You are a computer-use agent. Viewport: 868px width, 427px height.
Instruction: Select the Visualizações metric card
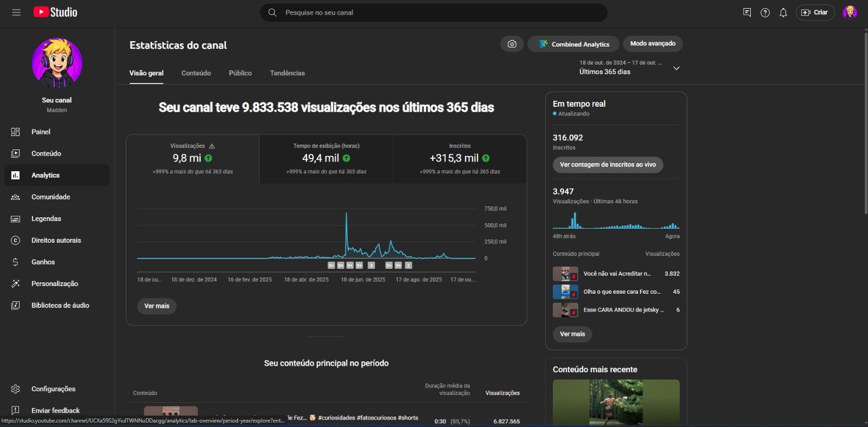(x=193, y=159)
